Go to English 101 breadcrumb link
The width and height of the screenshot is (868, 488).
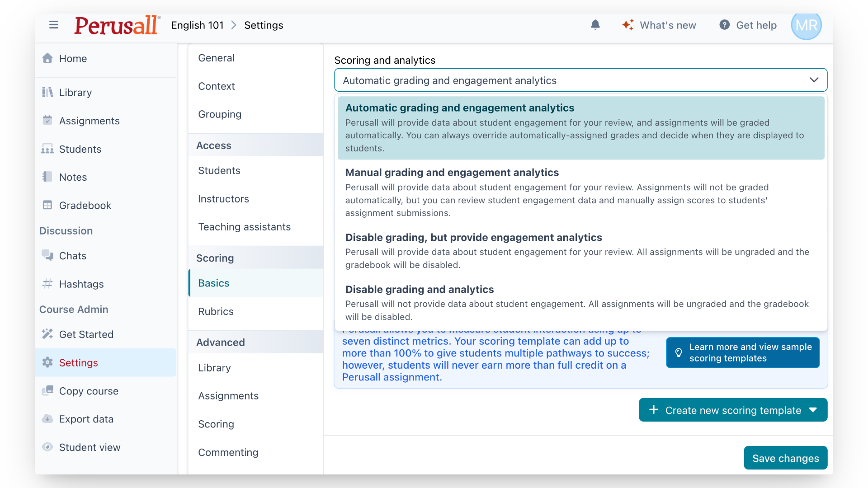(x=198, y=25)
